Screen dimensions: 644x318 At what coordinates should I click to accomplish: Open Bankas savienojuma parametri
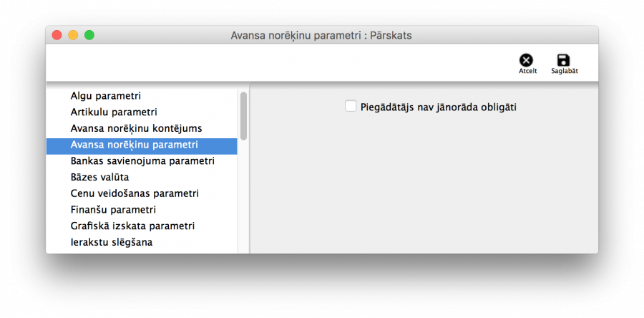142,161
